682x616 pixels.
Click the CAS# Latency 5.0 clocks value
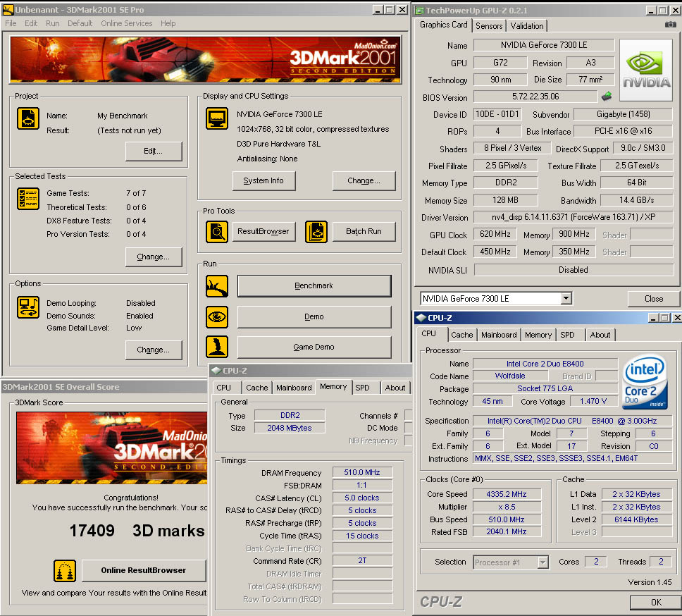tap(362, 498)
